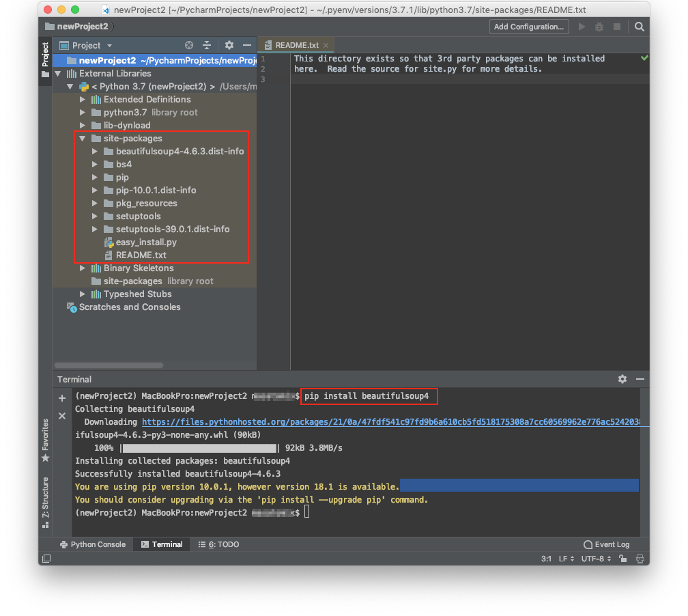Toggle the Project side tool window button
Image resolution: width=688 pixels, height=616 pixels.
pyautogui.click(x=45, y=59)
